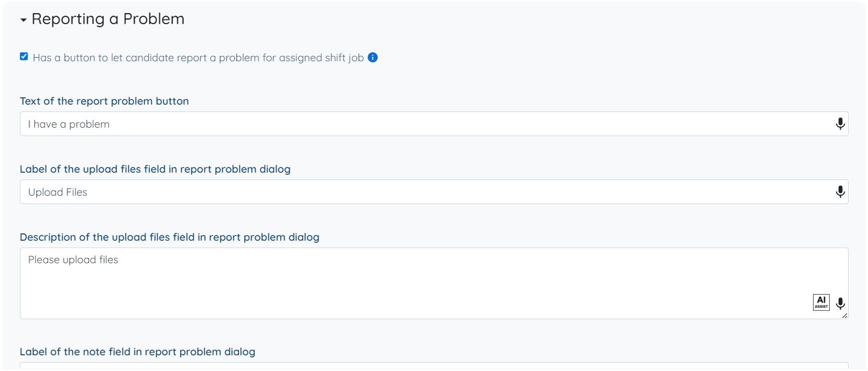Click 'Description of the upload files field' label
This screenshot has width=868, height=371.
(169, 237)
